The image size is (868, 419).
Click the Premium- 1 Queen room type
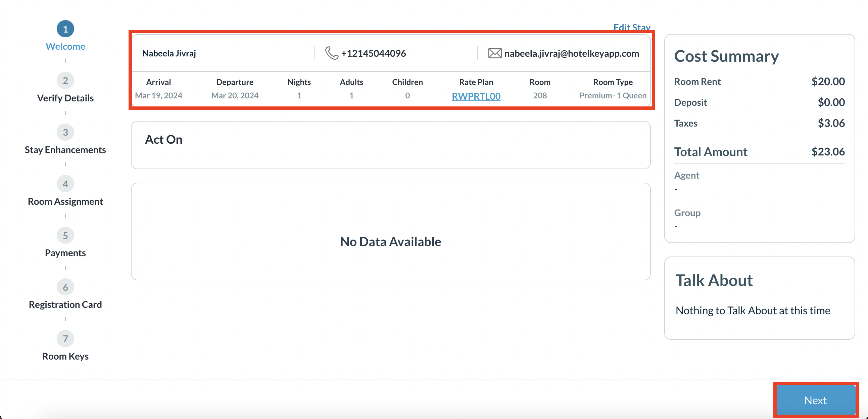pyautogui.click(x=613, y=96)
